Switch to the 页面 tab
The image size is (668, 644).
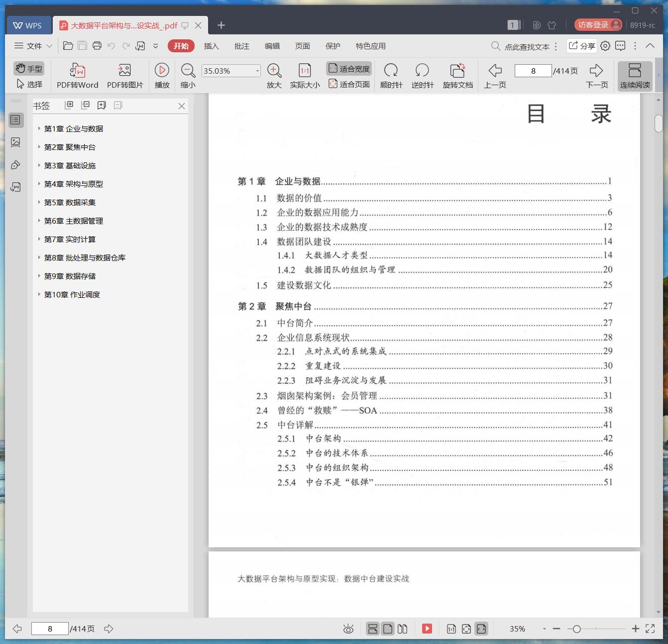pos(302,46)
